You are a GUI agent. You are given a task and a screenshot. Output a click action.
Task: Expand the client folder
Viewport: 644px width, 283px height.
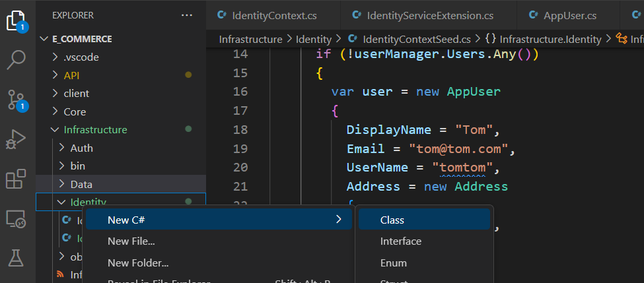tap(55, 93)
